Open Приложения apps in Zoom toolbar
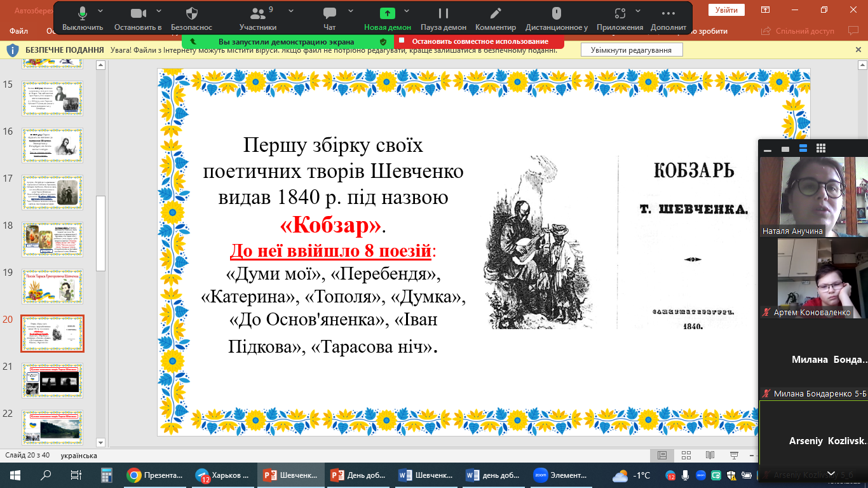The width and height of the screenshot is (868, 488). pos(620,19)
